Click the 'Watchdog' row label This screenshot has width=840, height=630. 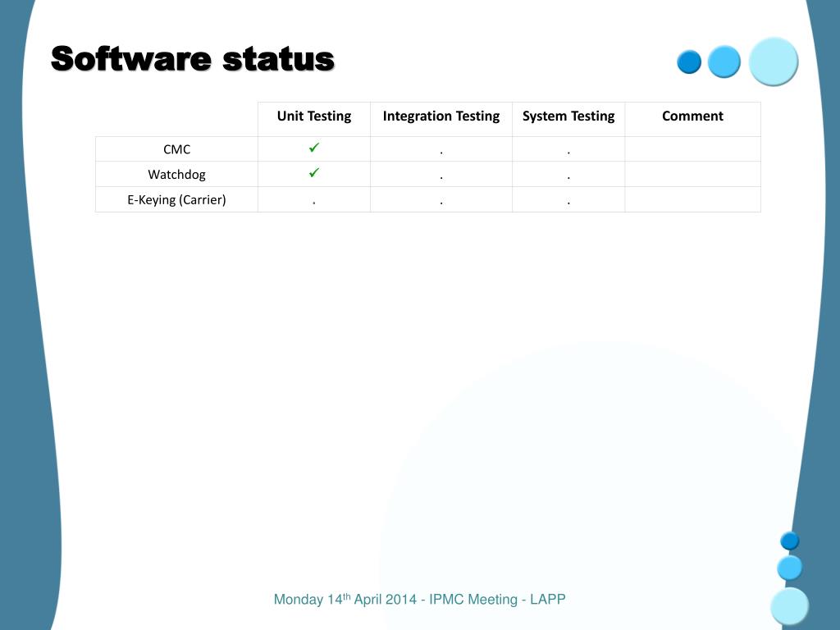pyautogui.click(x=177, y=175)
